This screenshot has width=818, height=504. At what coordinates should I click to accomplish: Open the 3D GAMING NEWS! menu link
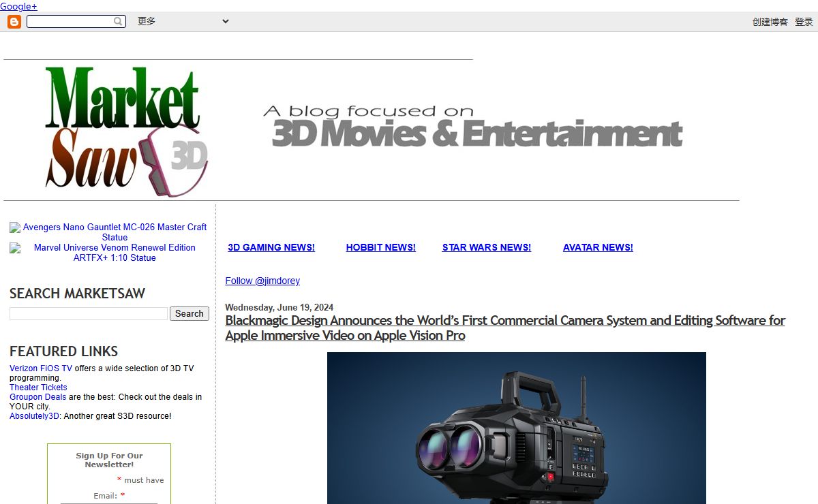click(271, 247)
